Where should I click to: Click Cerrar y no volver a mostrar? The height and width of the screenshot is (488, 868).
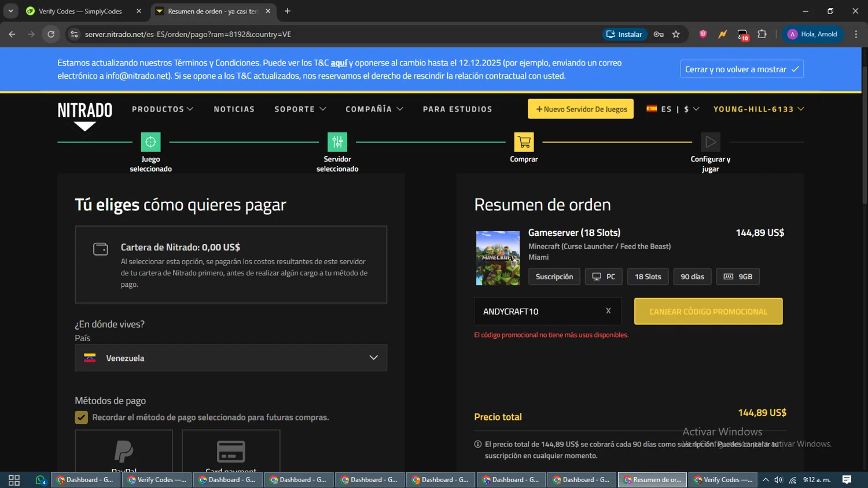[742, 69]
